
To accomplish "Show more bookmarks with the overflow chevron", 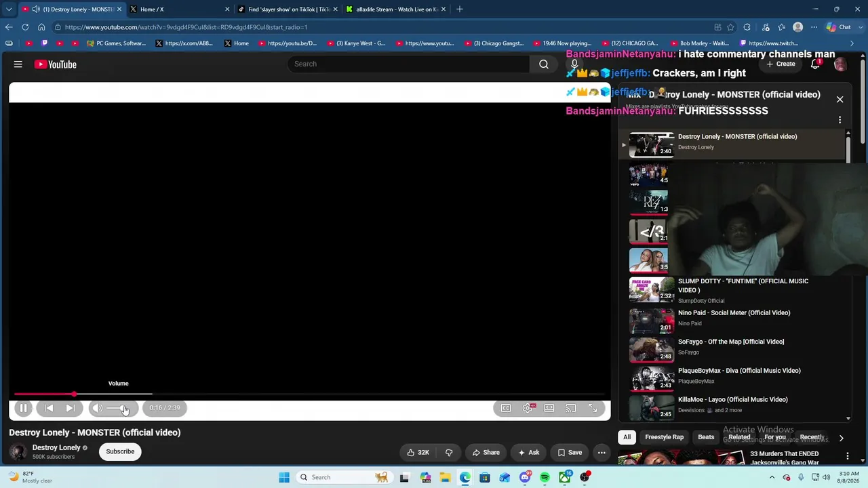I will click(x=852, y=43).
